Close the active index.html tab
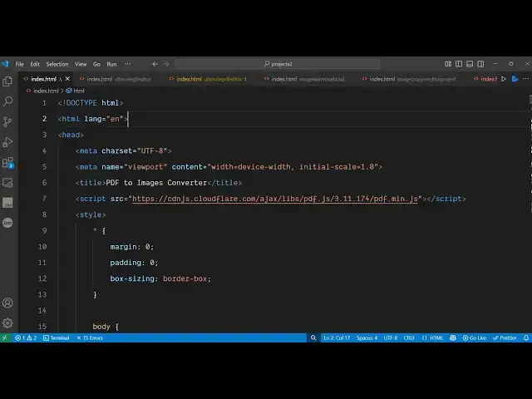Screen dimensions: 532x399 [67, 79]
